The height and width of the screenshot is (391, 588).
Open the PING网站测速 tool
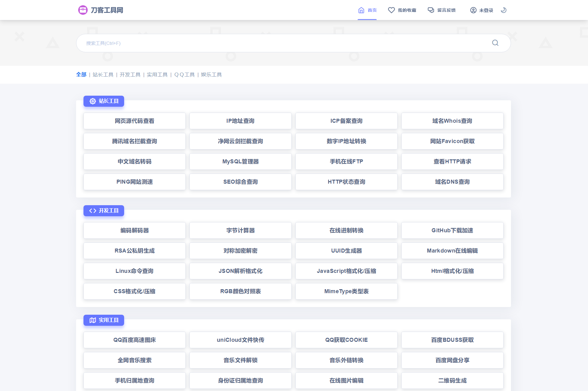coord(135,182)
